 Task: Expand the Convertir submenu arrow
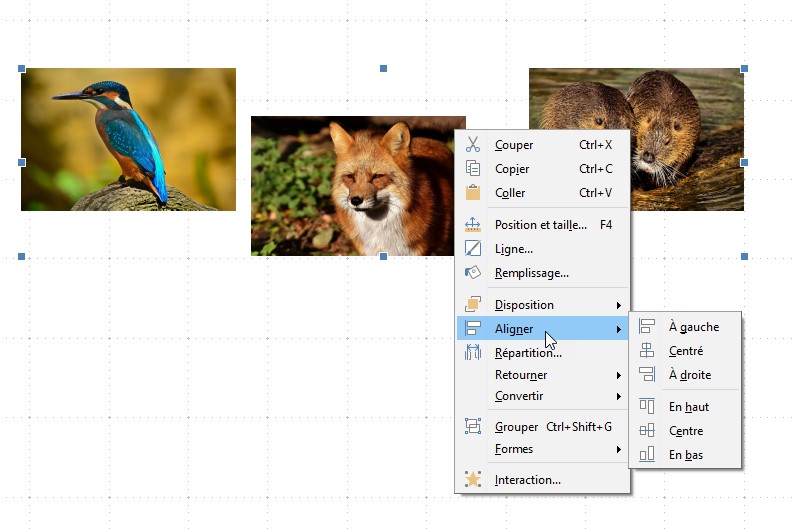pos(618,397)
